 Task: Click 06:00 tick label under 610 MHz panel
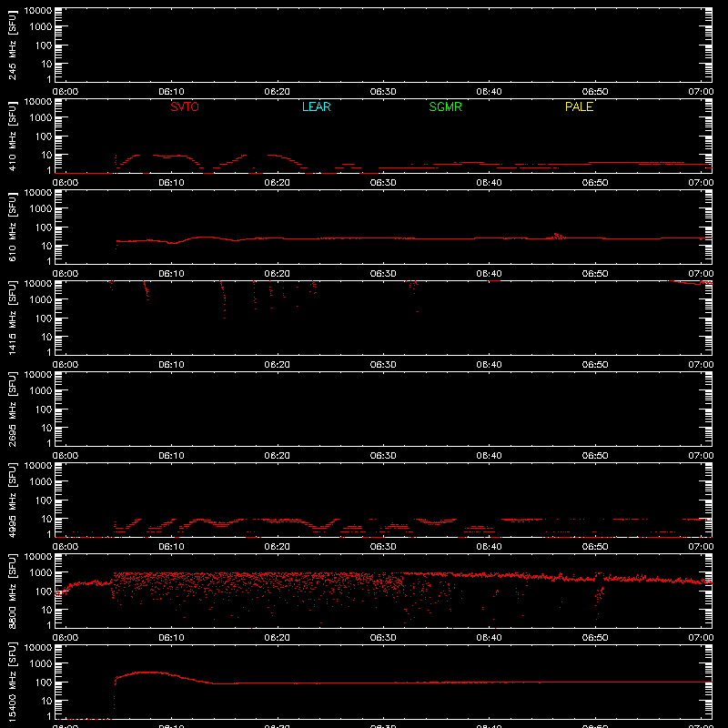(66, 274)
